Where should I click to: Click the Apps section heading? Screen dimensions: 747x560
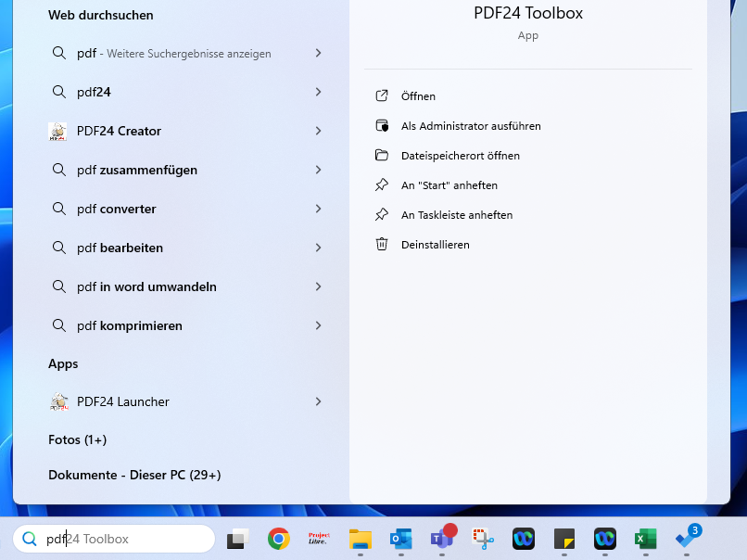click(x=63, y=363)
